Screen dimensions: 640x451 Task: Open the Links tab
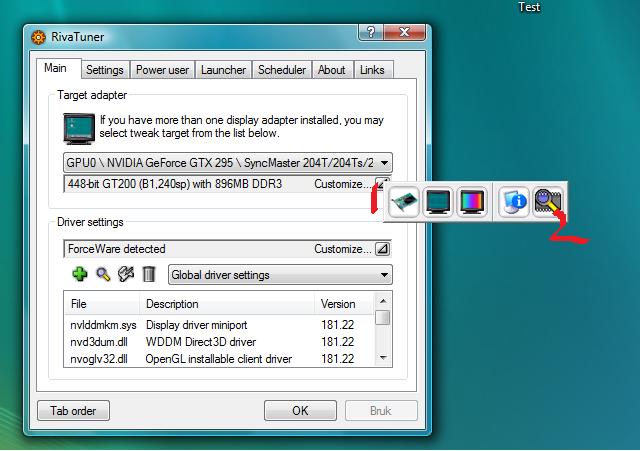tap(372, 70)
